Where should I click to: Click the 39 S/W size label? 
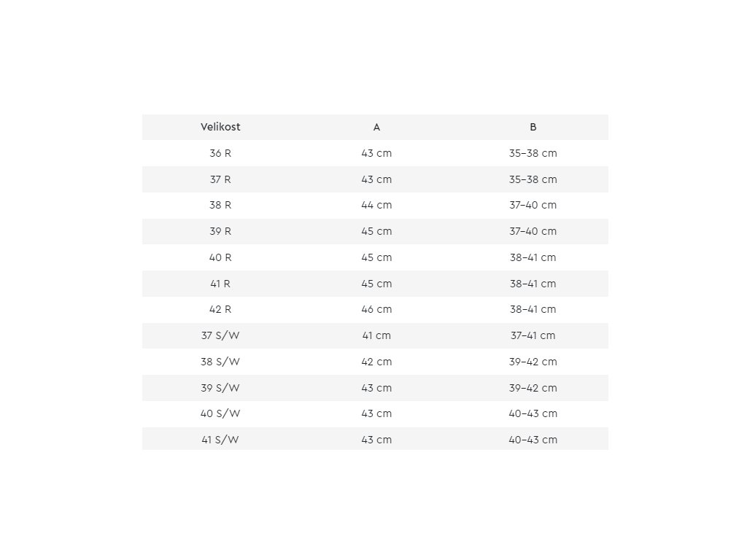tap(220, 388)
